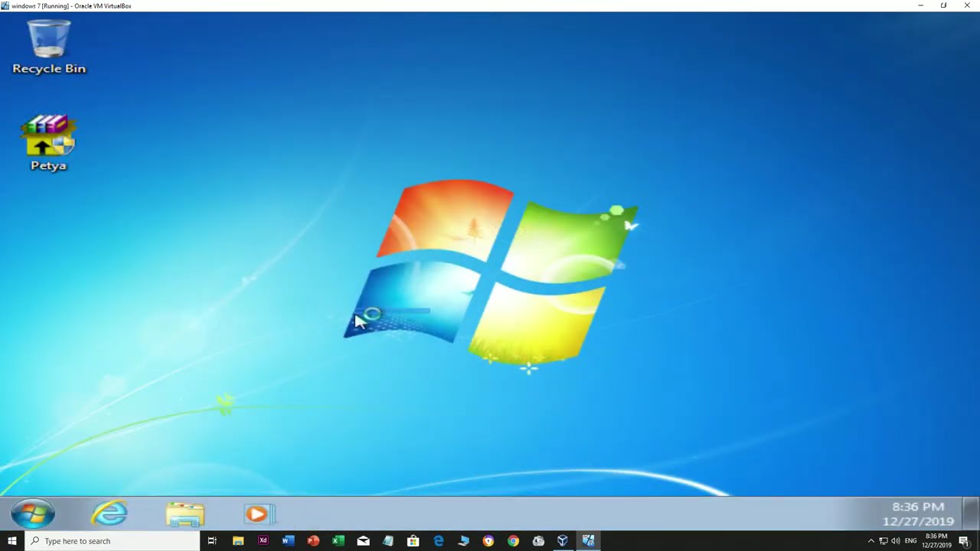
Task: Open the host clock and date flyout
Action: [x=936, y=541]
